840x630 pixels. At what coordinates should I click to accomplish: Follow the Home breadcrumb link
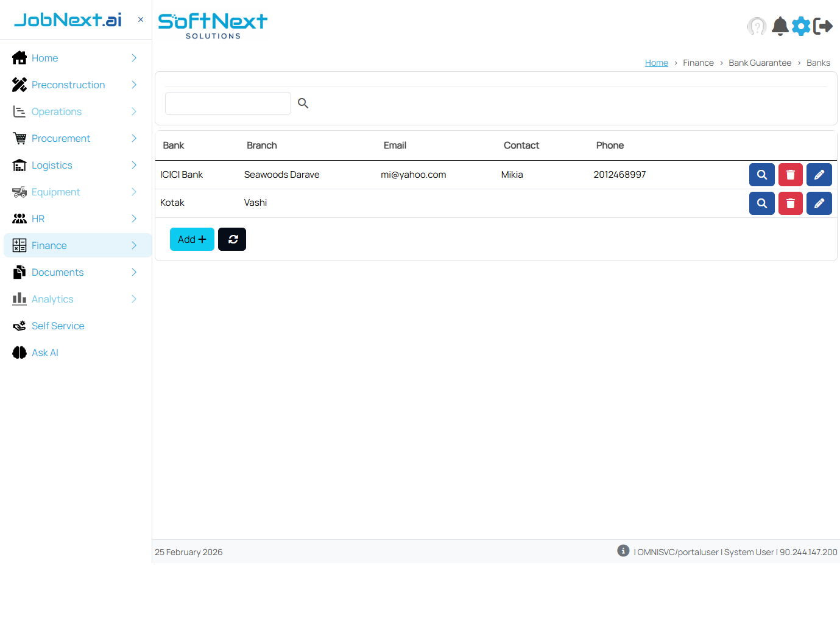[656, 63]
